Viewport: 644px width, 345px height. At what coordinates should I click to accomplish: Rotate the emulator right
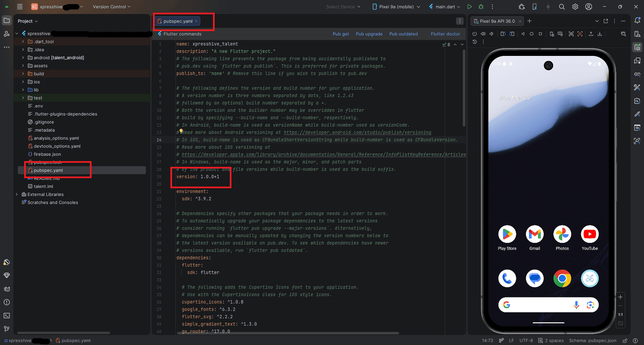click(x=512, y=34)
